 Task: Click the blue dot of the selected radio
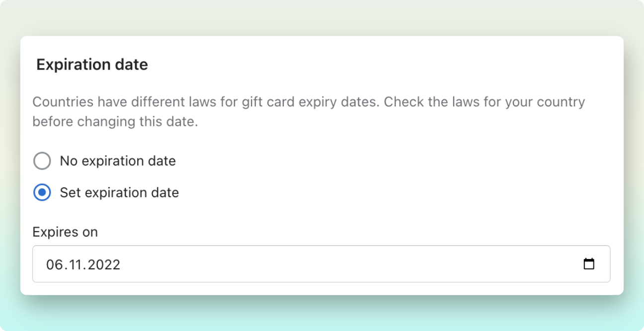click(x=42, y=192)
